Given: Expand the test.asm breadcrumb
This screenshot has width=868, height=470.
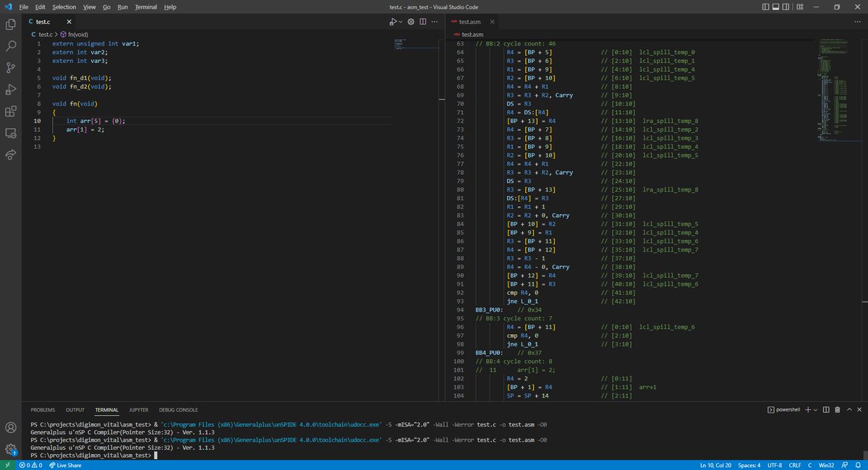Looking at the screenshot, I should [x=469, y=34].
